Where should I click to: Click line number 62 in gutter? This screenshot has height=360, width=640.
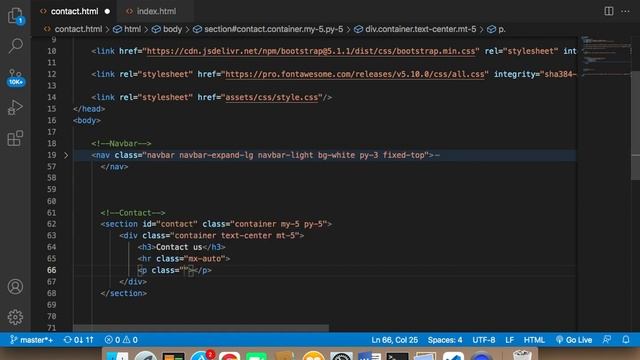(x=51, y=224)
